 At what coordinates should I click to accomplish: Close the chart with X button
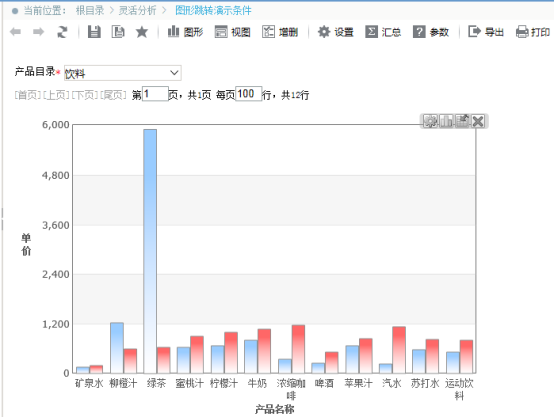478,121
